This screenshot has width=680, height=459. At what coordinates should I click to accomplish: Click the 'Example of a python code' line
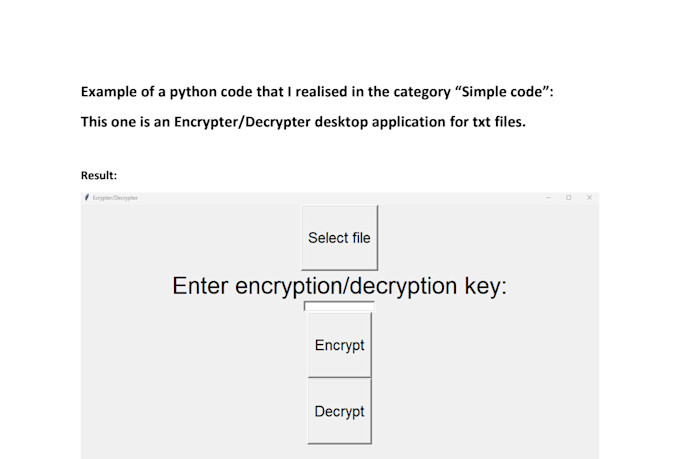pyautogui.click(x=317, y=92)
